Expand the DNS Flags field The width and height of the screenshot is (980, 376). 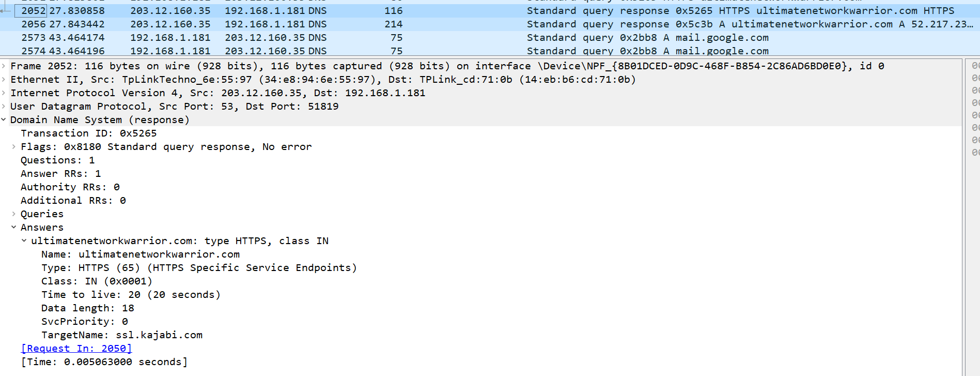[14, 147]
